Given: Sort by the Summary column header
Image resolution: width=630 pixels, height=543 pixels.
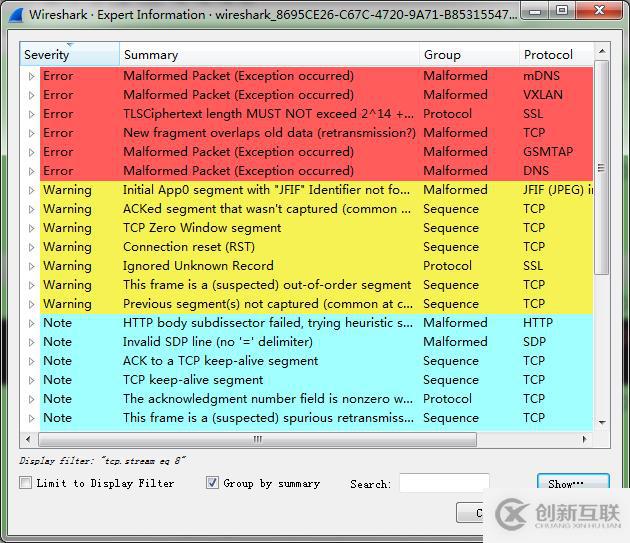Looking at the screenshot, I should pyautogui.click(x=269, y=54).
